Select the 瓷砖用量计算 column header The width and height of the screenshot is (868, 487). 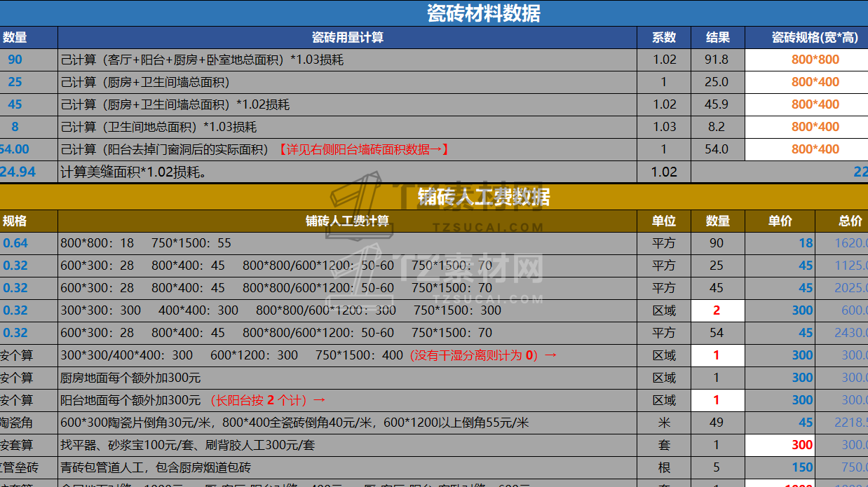tap(348, 38)
